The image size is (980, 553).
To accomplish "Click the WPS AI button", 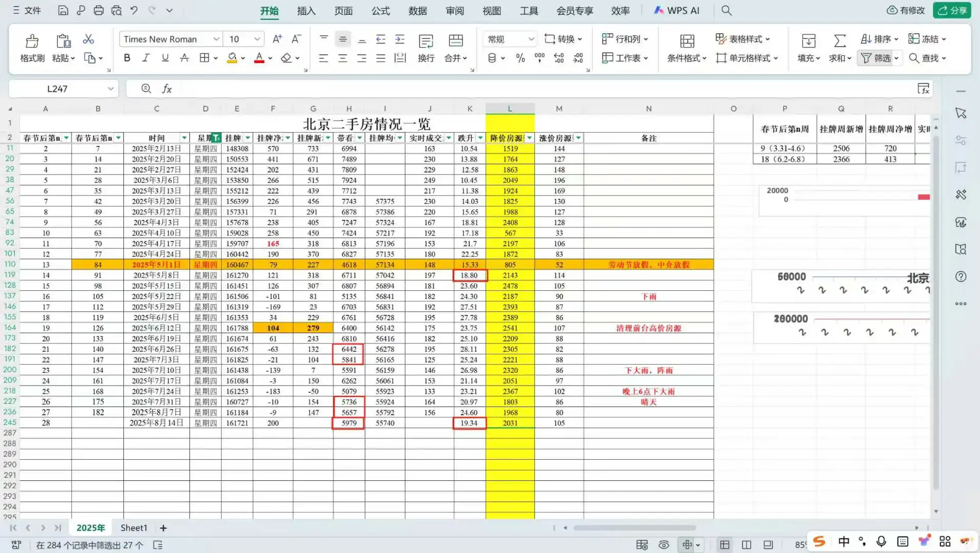I will click(x=677, y=10).
